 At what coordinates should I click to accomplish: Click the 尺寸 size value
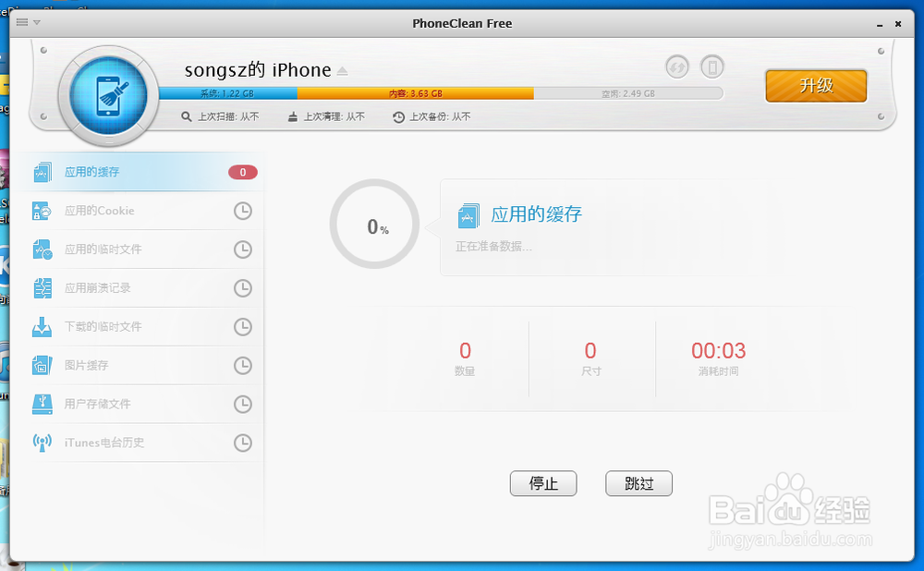pyautogui.click(x=590, y=350)
